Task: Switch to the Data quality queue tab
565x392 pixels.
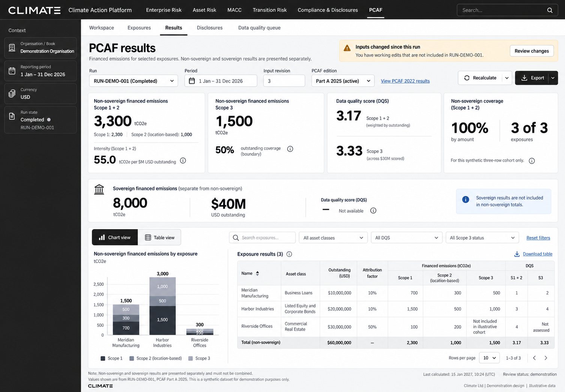Action: [x=259, y=28]
